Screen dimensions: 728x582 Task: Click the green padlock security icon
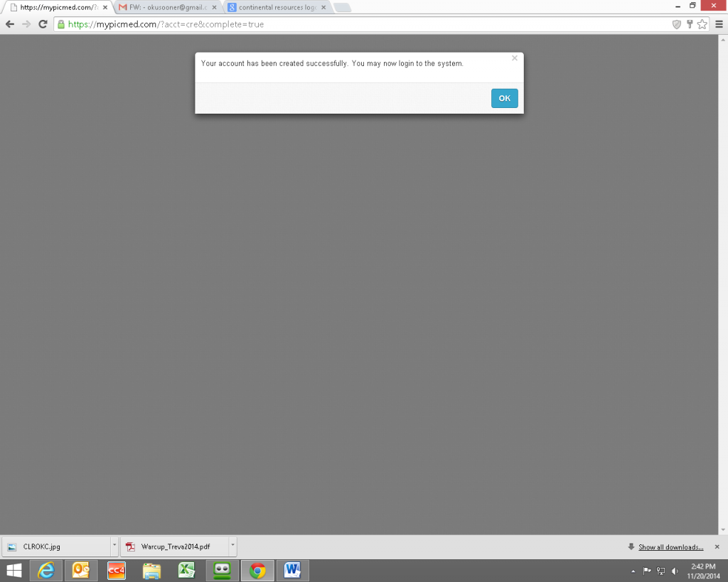click(61, 24)
